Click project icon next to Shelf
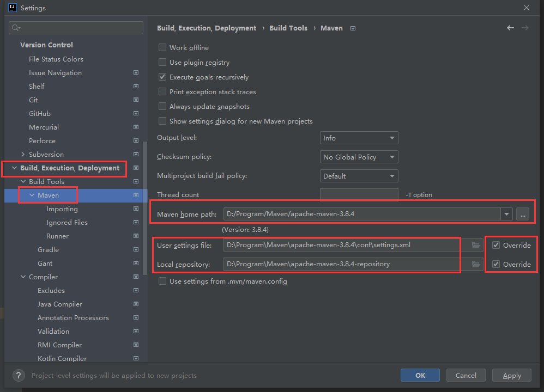 [x=136, y=86]
